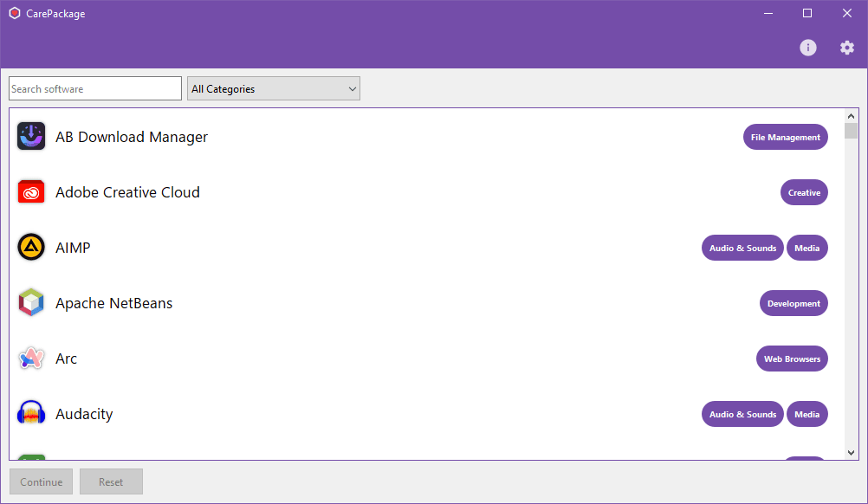Minimize the CarePackage window
Viewport: 868px width, 504px height.
coord(768,13)
